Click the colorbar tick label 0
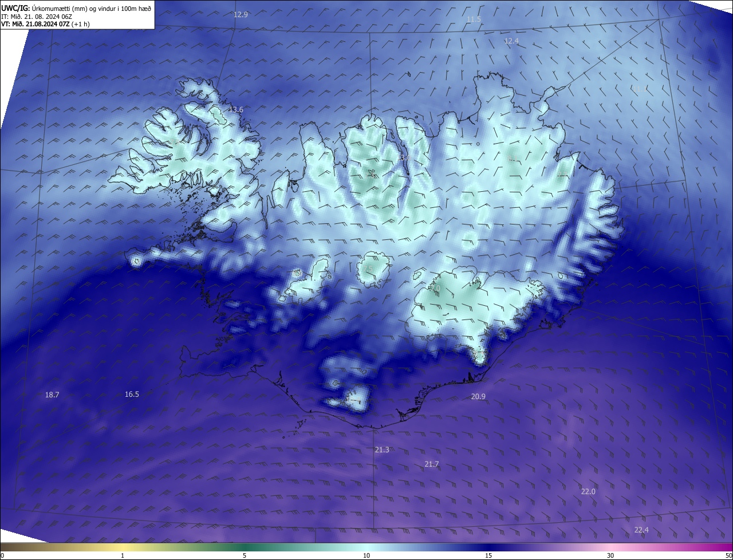Viewport: 733px width, 560px height. [x=2, y=556]
